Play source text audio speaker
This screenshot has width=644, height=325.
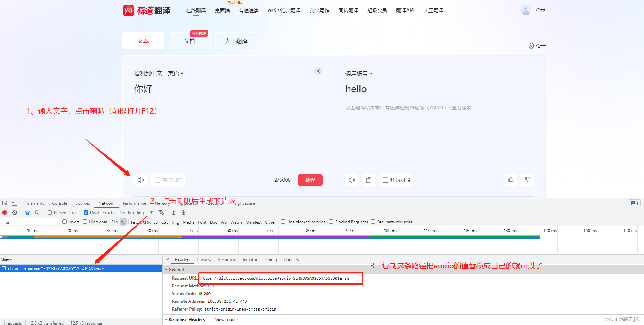point(140,180)
